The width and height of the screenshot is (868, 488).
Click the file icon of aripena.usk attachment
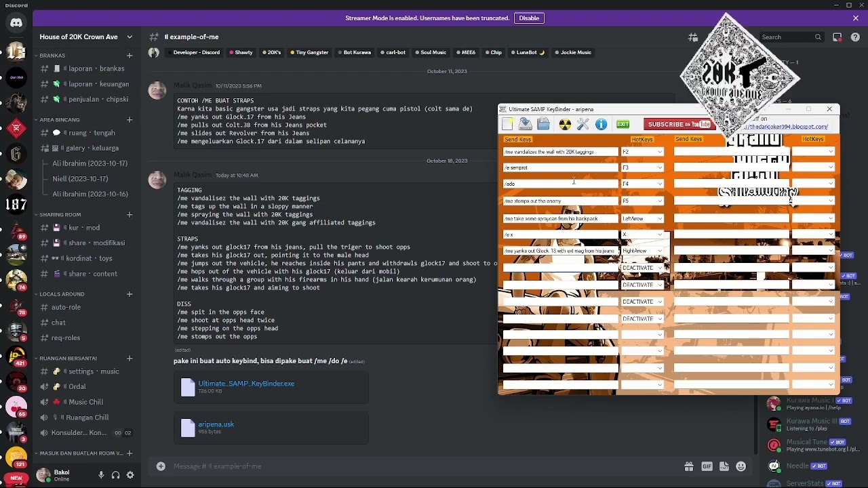188,428
